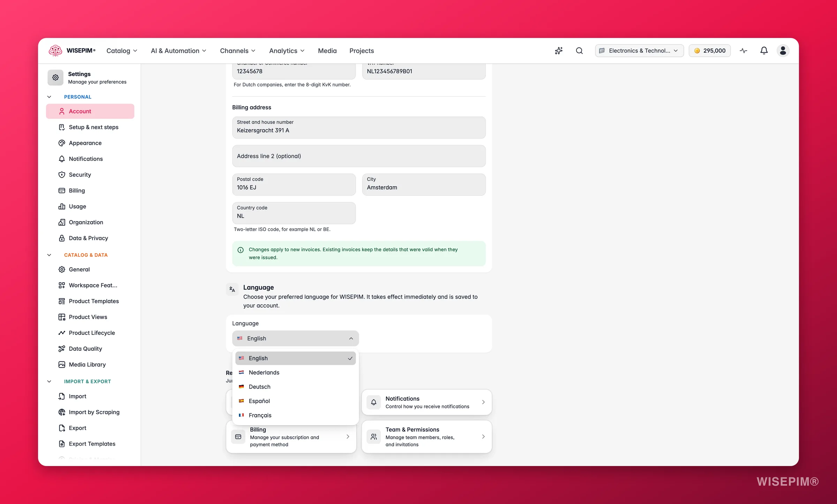
Task: Select Deutsch from language list
Action: 295,387
